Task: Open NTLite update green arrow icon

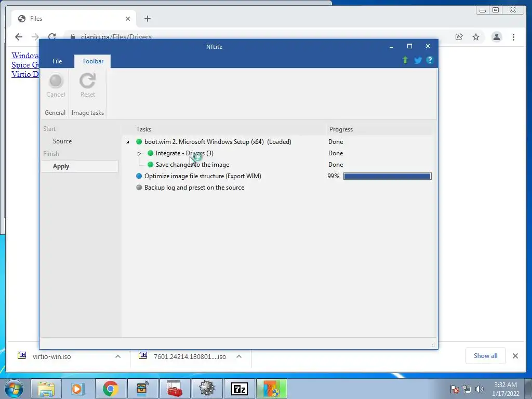Action: click(405, 60)
